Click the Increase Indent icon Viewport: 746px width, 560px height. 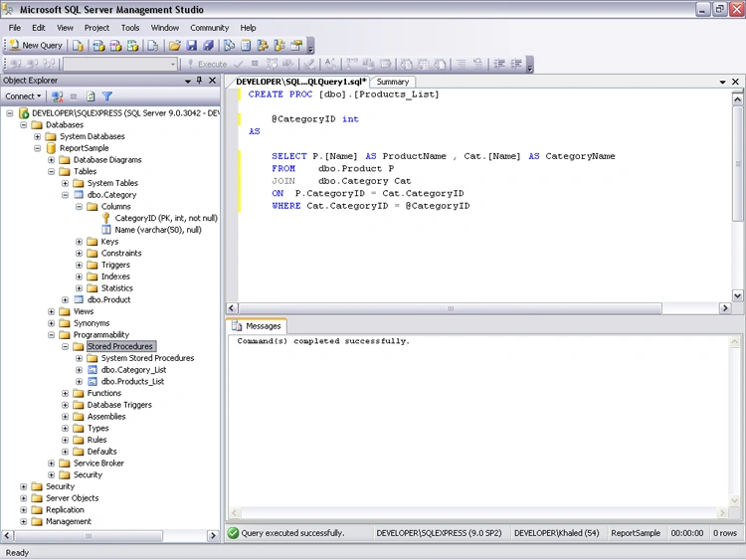point(516,64)
